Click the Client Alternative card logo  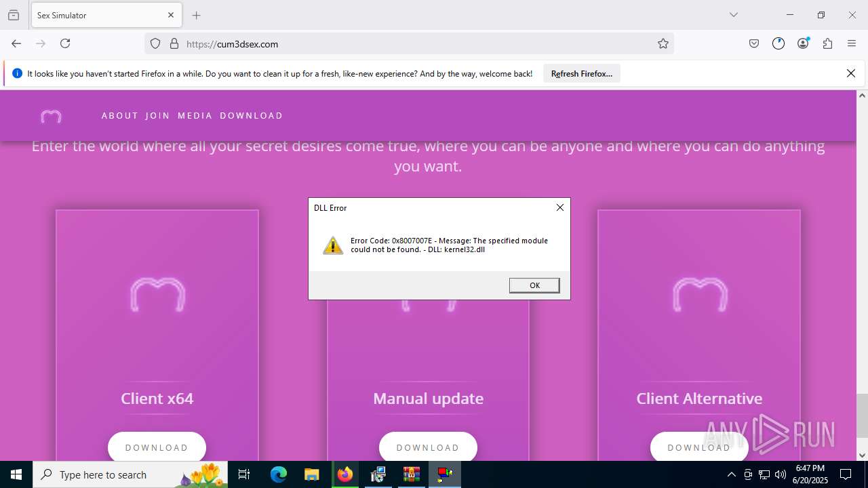pyautogui.click(x=699, y=295)
